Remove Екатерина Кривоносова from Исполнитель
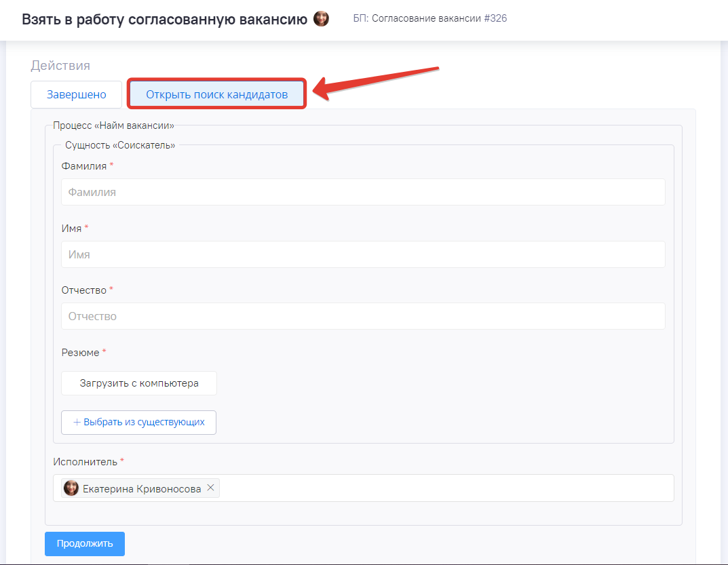This screenshot has height=565, width=728. tap(210, 488)
